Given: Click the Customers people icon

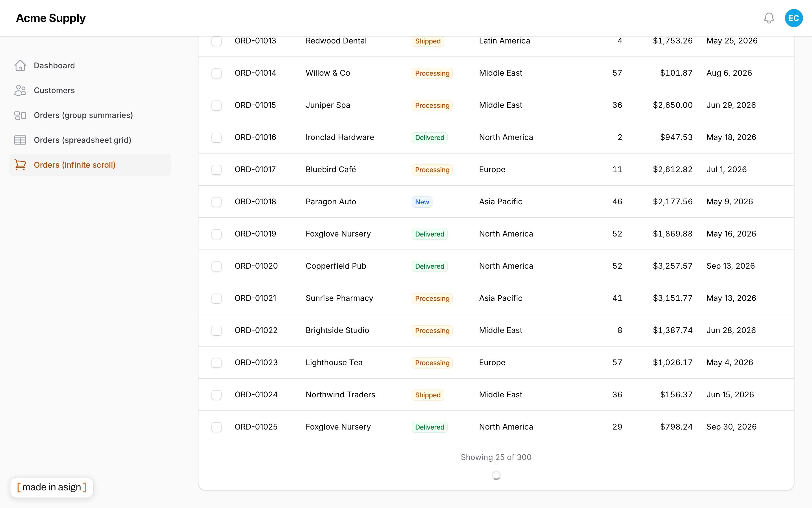Looking at the screenshot, I should [x=20, y=90].
